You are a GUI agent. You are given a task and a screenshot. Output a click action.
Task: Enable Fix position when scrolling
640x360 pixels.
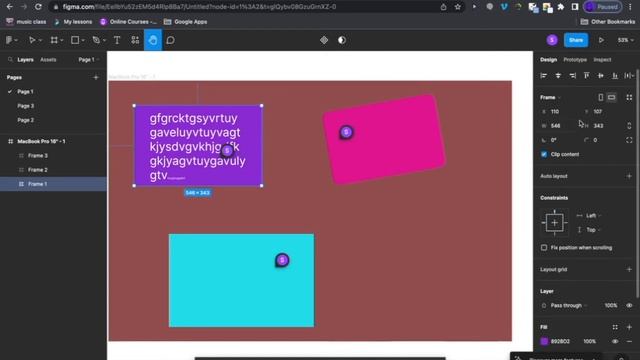pyautogui.click(x=544, y=248)
